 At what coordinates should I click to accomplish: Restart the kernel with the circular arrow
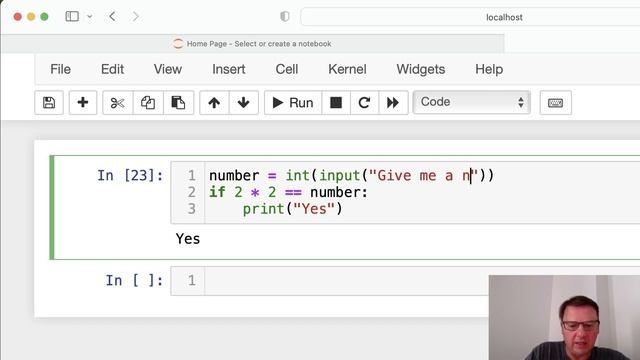point(364,102)
